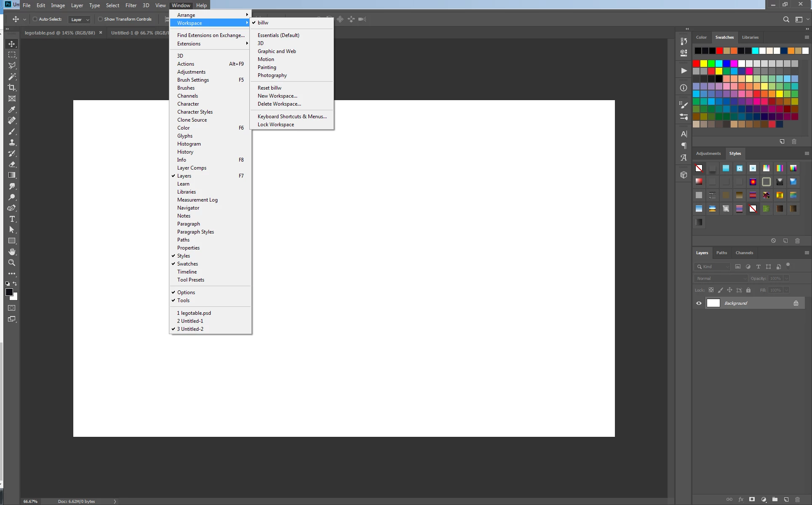The width and height of the screenshot is (812, 505).
Task: Open the Layer auto-select dropdown
Action: [x=80, y=19]
